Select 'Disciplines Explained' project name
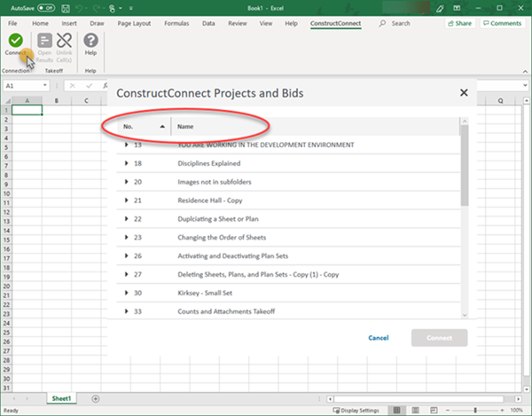Screen dimensions: 532x416 (209, 163)
